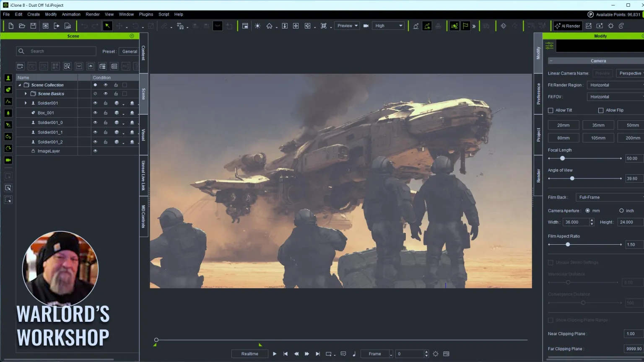Open the Preference side tab
Viewport: 644px width, 362px height.
pyautogui.click(x=538, y=93)
